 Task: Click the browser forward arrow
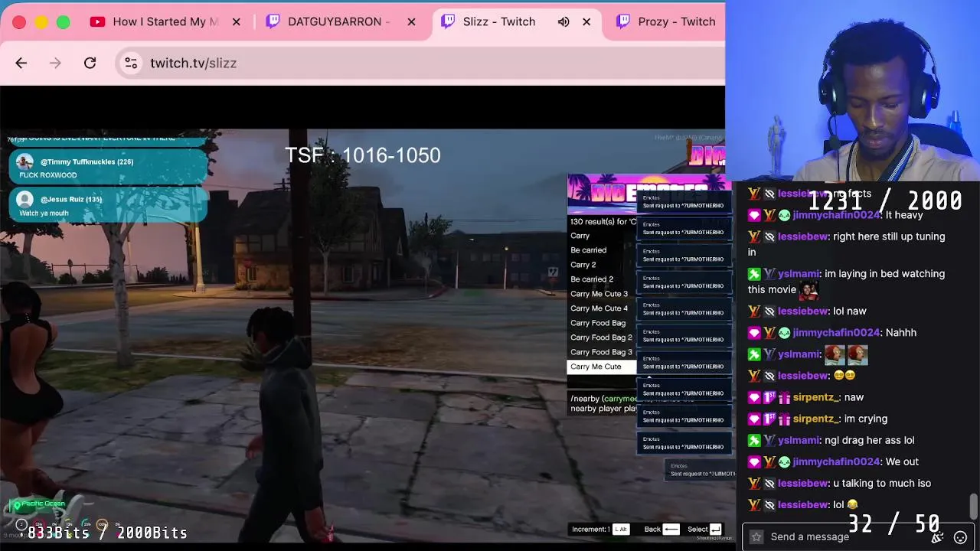click(55, 64)
